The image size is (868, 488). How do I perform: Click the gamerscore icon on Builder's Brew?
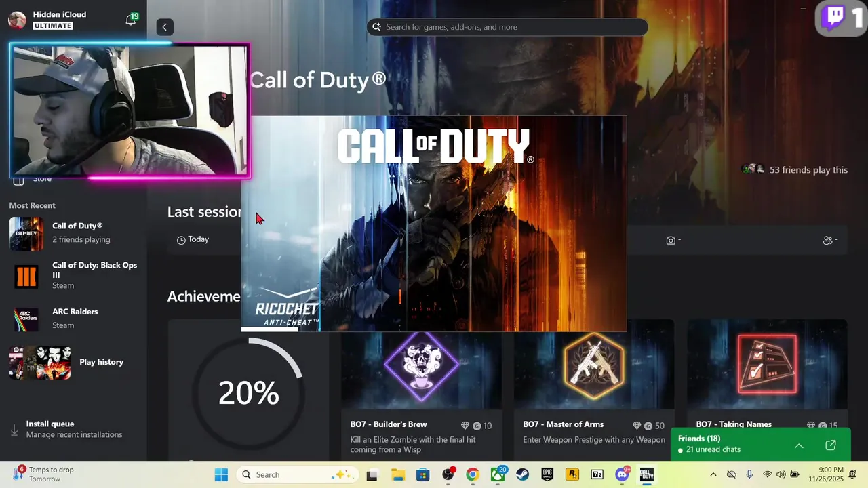(x=477, y=426)
